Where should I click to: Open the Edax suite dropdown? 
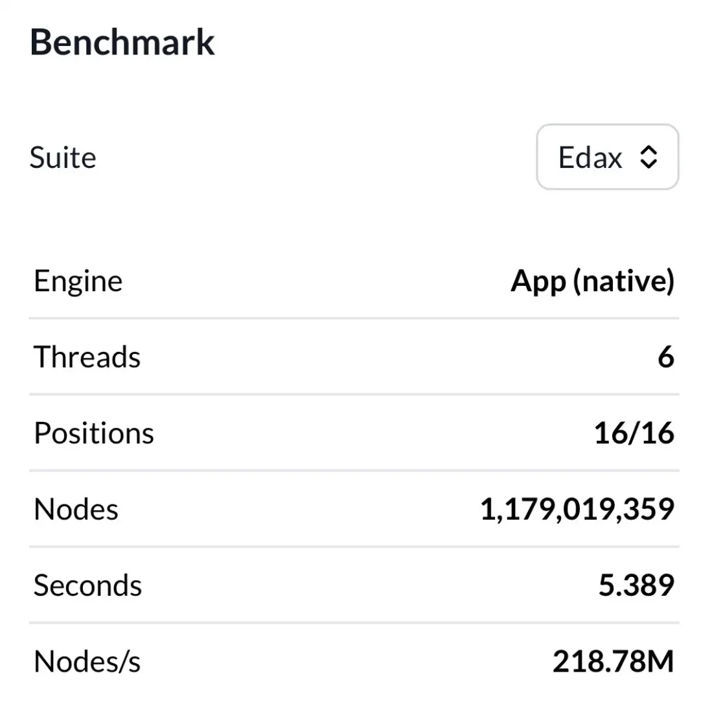point(608,157)
